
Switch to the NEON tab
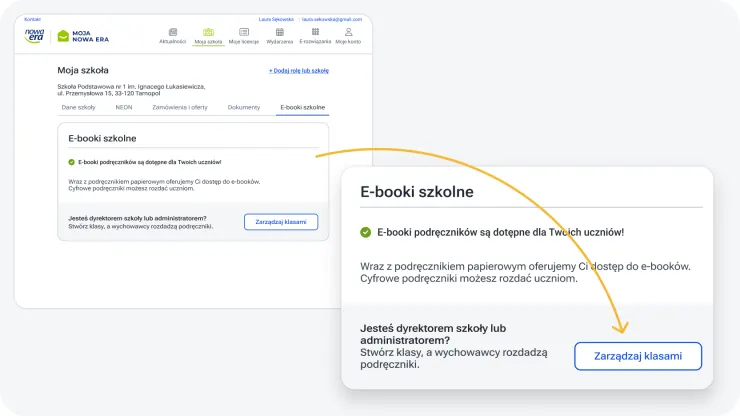tap(124, 107)
